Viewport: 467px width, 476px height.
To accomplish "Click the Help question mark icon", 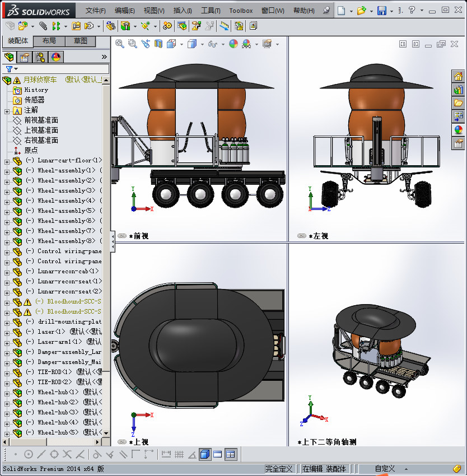I will coord(412,10).
